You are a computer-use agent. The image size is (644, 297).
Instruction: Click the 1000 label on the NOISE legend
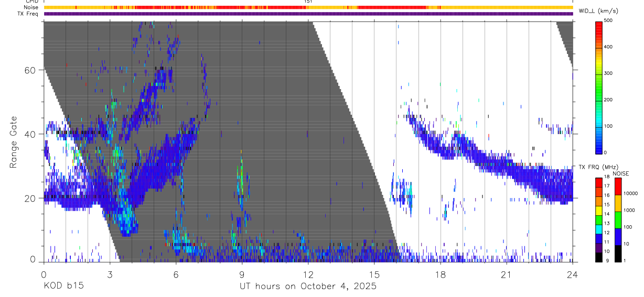pos(630,210)
